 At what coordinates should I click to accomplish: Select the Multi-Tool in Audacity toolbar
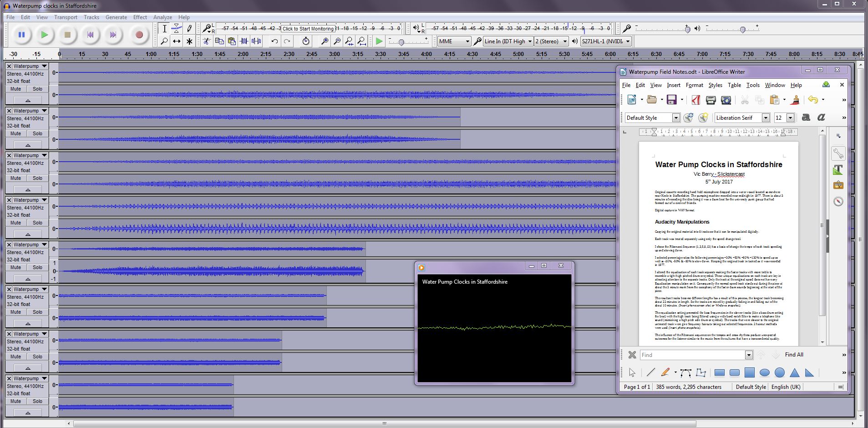189,41
